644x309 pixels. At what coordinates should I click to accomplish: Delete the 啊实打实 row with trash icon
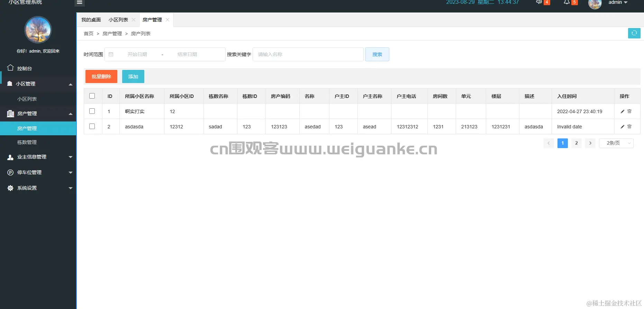pyautogui.click(x=629, y=111)
